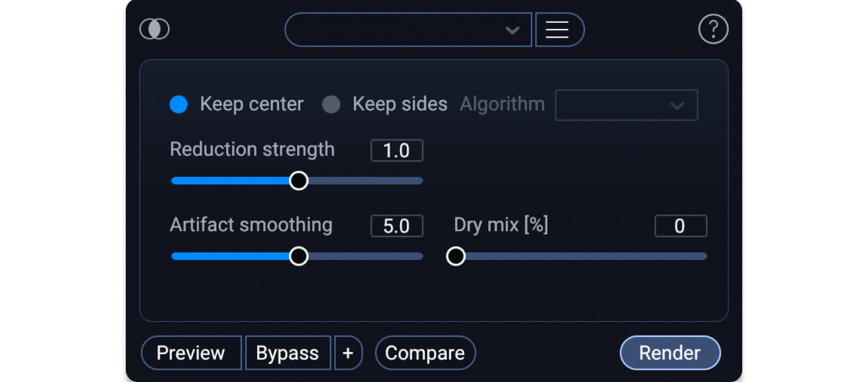The width and height of the screenshot is (868, 382).
Task: Click the plus button beside Bypass
Action: coord(348,353)
